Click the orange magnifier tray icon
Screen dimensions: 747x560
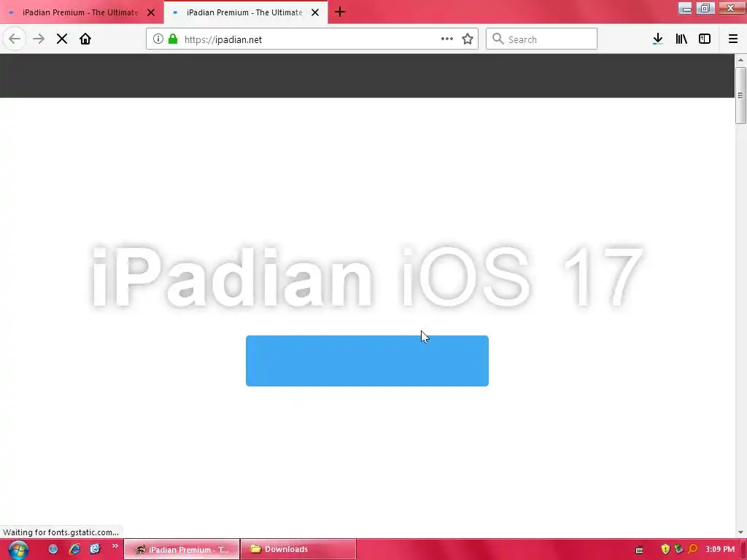point(693,550)
